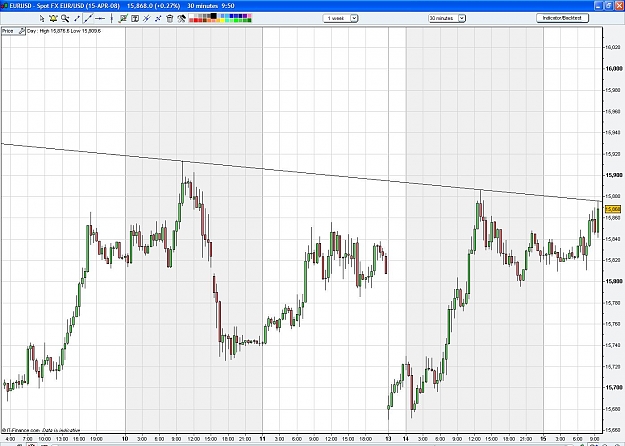Click the 16,000 price axis label
625x446 pixels.
613,69
